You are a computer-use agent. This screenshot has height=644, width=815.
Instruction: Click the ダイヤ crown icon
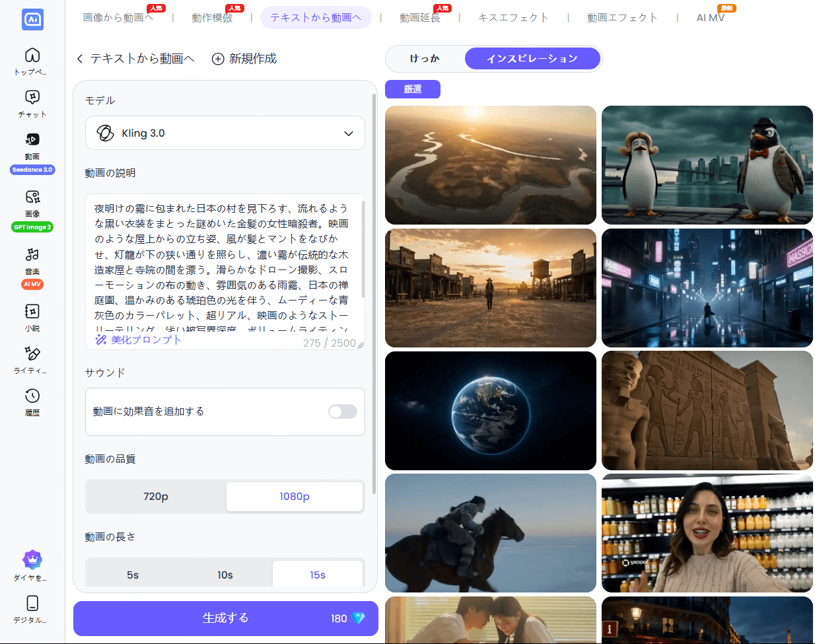tap(32, 560)
